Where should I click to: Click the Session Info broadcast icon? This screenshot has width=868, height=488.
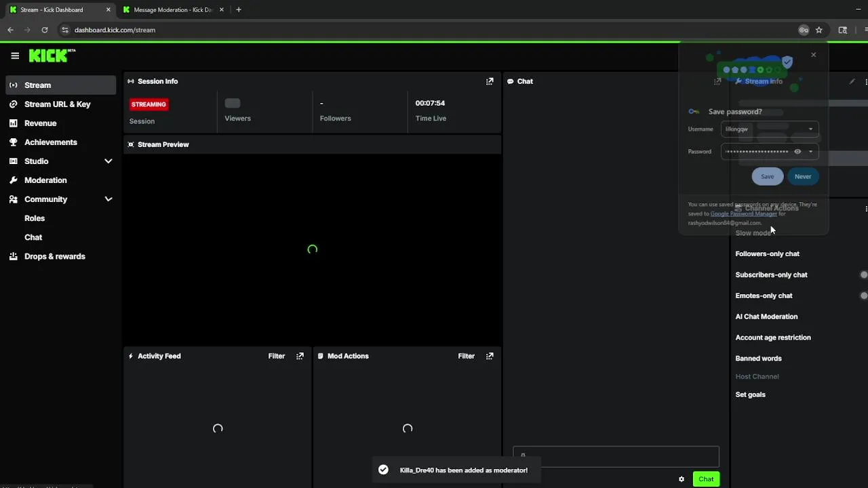131,81
